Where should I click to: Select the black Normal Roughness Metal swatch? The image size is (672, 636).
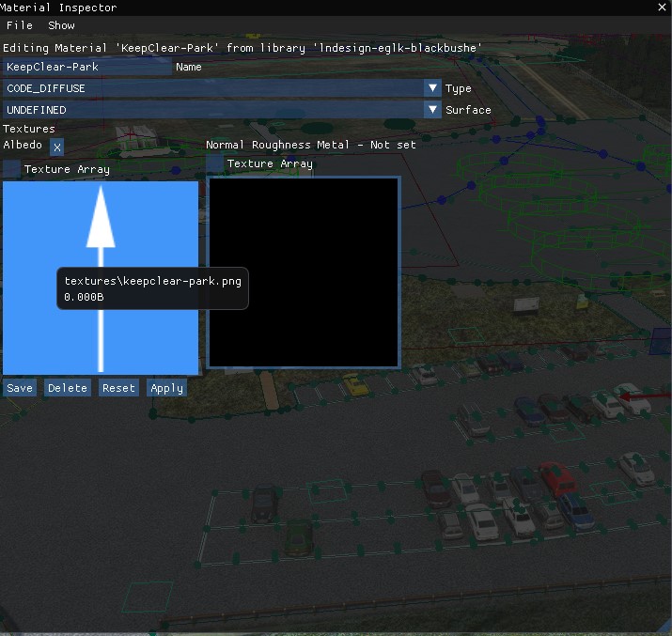pos(304,271)
